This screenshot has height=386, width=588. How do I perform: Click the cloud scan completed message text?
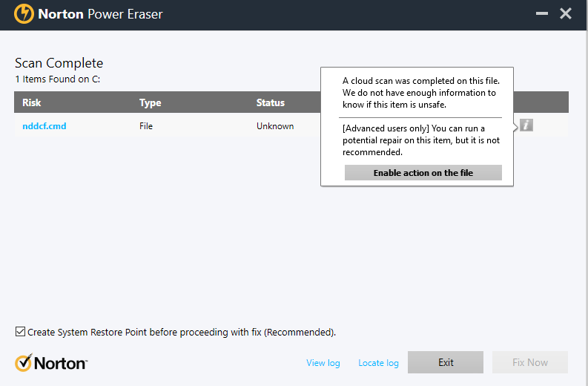coord(420,93)
